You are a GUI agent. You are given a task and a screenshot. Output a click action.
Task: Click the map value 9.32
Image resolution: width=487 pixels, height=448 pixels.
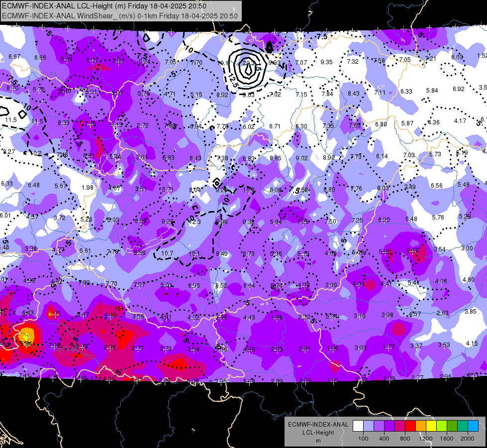[248, 222]
